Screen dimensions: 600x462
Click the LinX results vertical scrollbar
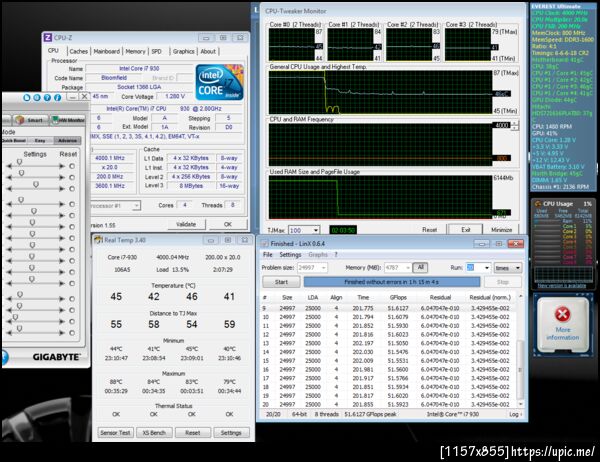(520, 350)
